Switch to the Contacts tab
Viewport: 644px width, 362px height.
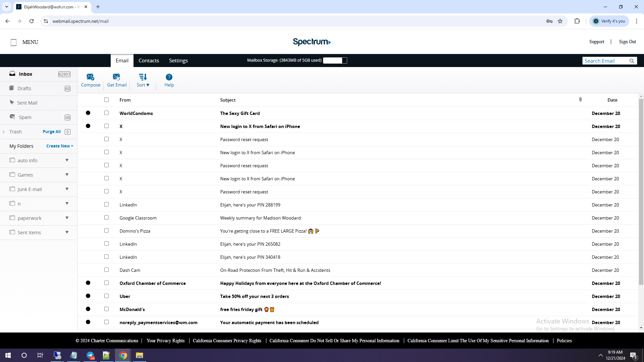click(x=149, y=61)
